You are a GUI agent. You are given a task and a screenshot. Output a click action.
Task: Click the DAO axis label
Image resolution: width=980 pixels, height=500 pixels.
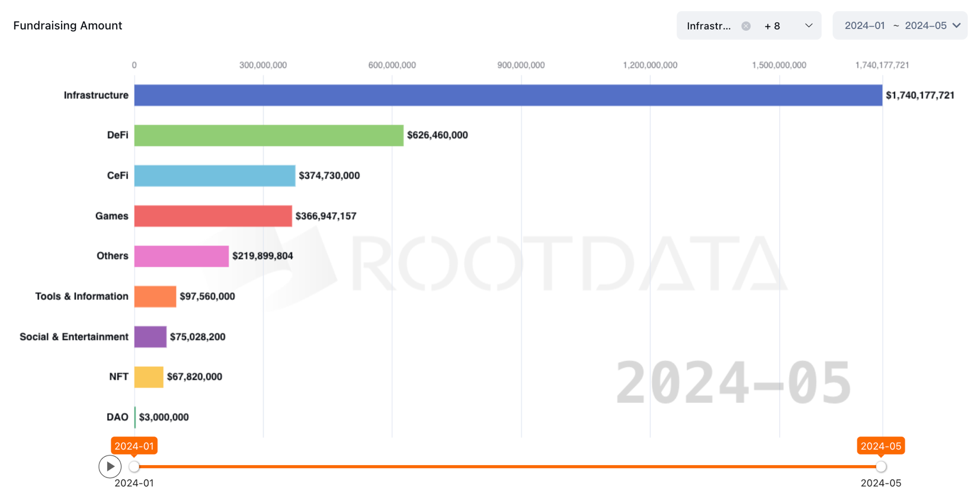coord(117,417)
